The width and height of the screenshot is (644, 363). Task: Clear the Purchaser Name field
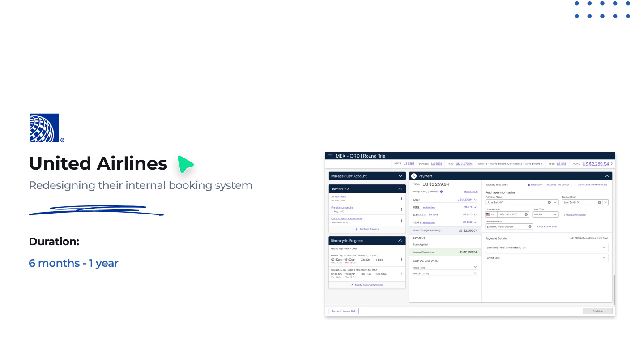tap(549, 202)
